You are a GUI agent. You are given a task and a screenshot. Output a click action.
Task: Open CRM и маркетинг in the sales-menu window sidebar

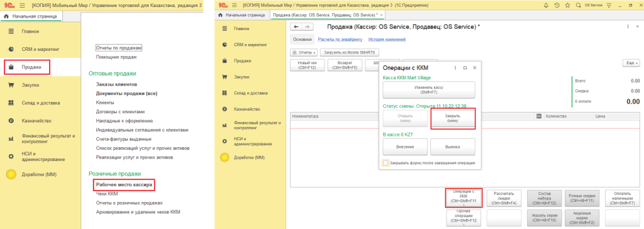tap(41, 49)
